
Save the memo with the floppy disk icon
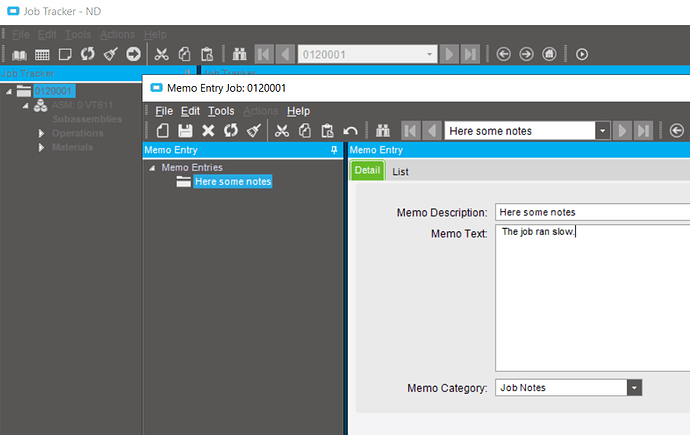tap(185, 131)
